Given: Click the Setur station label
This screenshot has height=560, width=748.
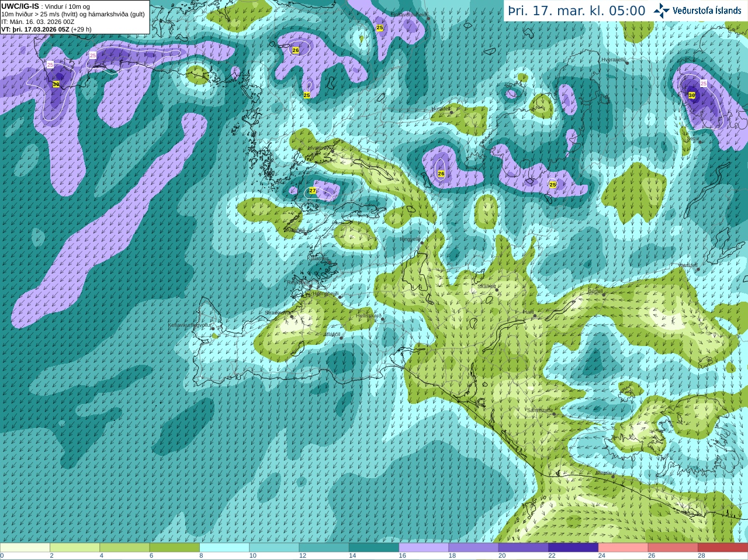Looking at the screenshot, I should point(693,139).
